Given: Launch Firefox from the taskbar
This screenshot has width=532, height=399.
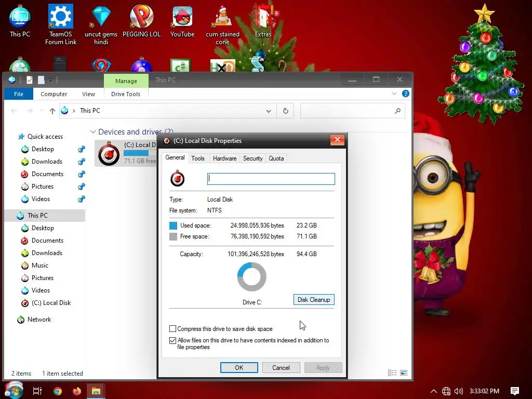Looking at the screenshot, I should click(77, 391).
